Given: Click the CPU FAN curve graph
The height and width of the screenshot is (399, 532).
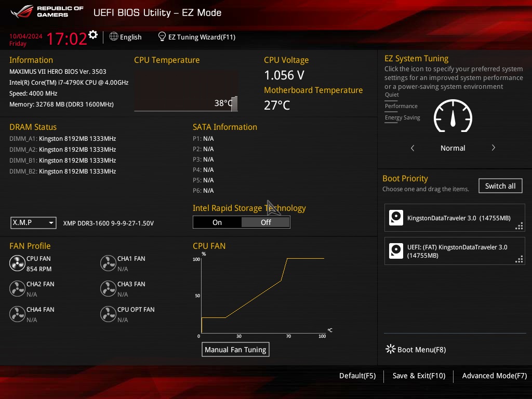Looking at the screenshot, I should coord(263,295).
